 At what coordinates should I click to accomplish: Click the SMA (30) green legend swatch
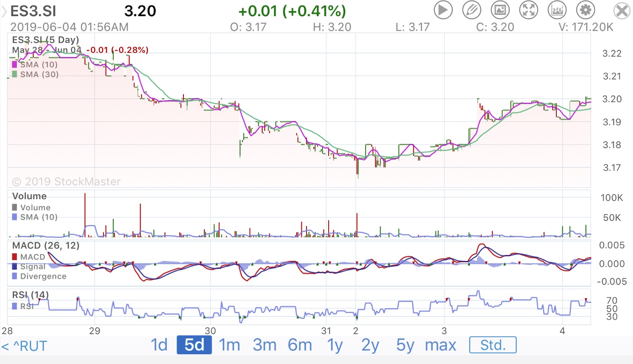(14, 75)
